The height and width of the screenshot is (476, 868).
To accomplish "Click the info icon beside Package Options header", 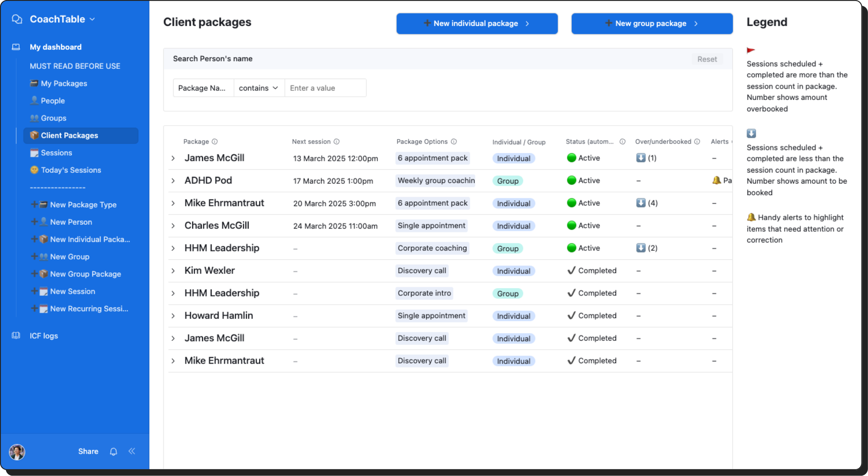I will pyautogui.click(x=454, y=142).
